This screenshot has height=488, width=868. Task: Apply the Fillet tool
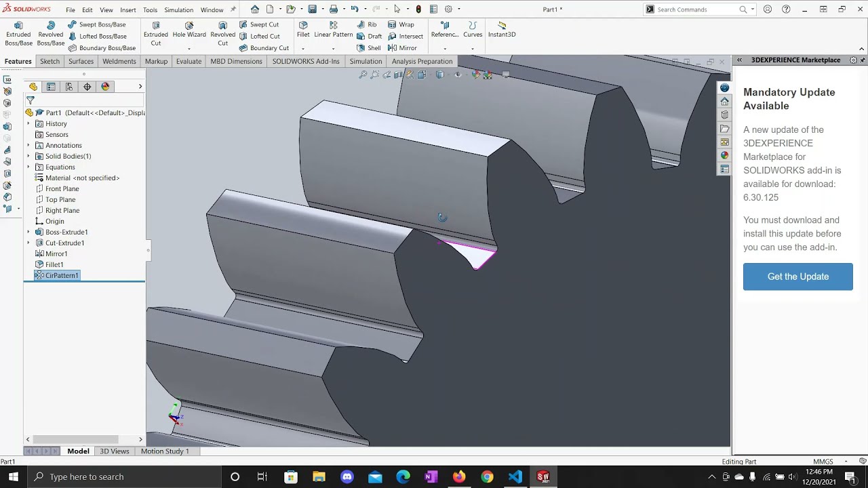tap(303, 30)
